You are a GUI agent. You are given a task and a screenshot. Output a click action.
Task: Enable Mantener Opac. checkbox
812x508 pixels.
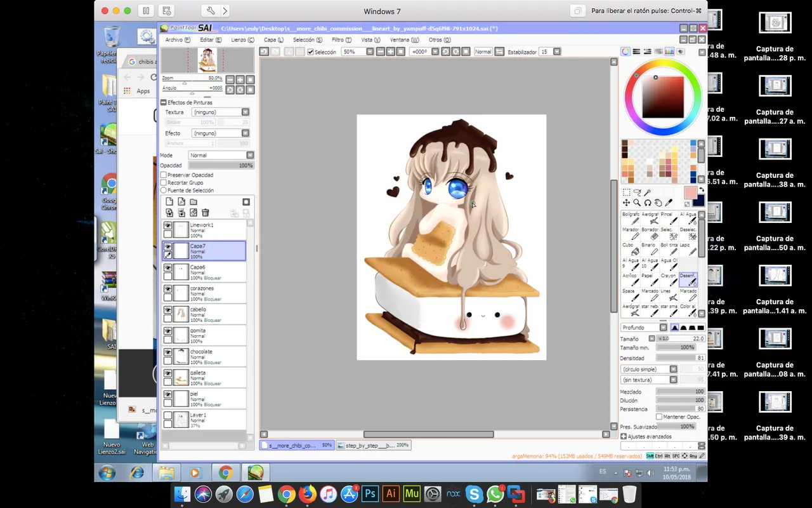point(659,417)
